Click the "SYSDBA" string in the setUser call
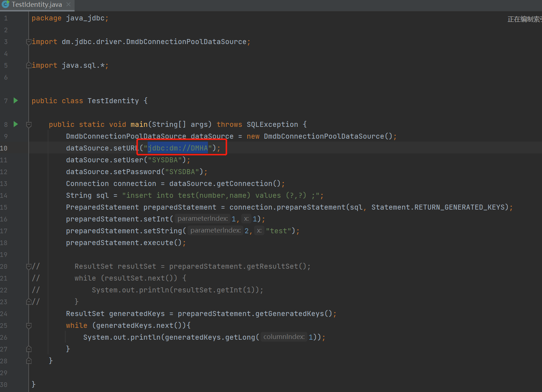542x392 pixels. [x=167, y=160]
